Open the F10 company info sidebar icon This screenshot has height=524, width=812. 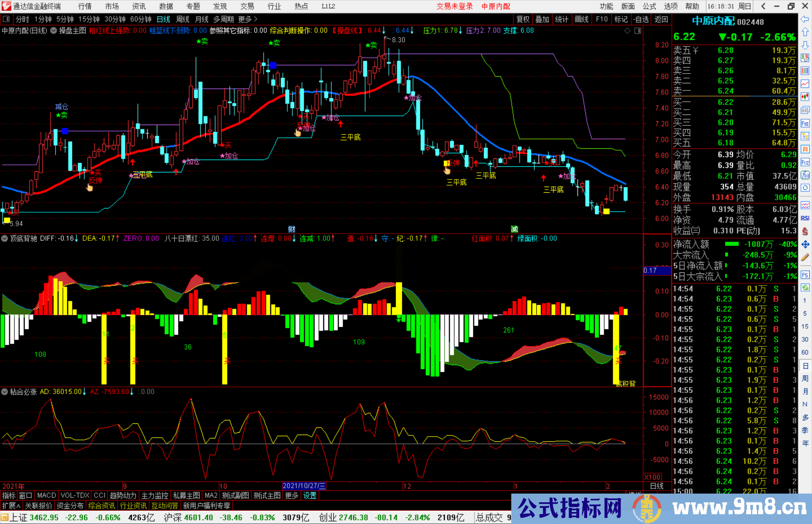click(805, 123)
